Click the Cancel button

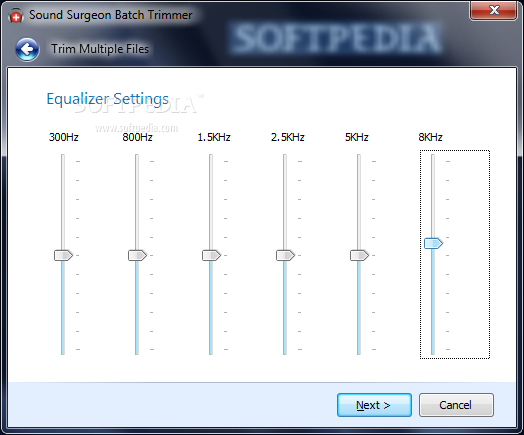pos(456,405)
